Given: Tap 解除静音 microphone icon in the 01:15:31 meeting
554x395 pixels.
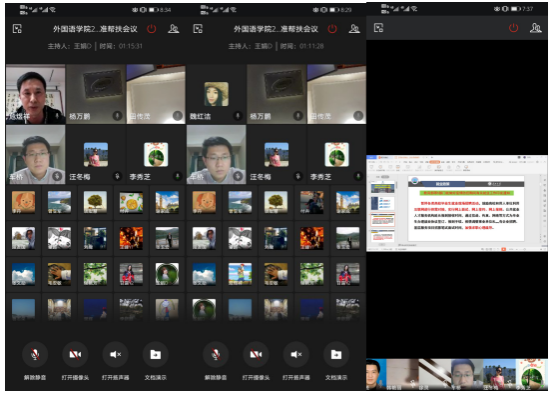Looking at the screenshot, I should tap(35, 354).
